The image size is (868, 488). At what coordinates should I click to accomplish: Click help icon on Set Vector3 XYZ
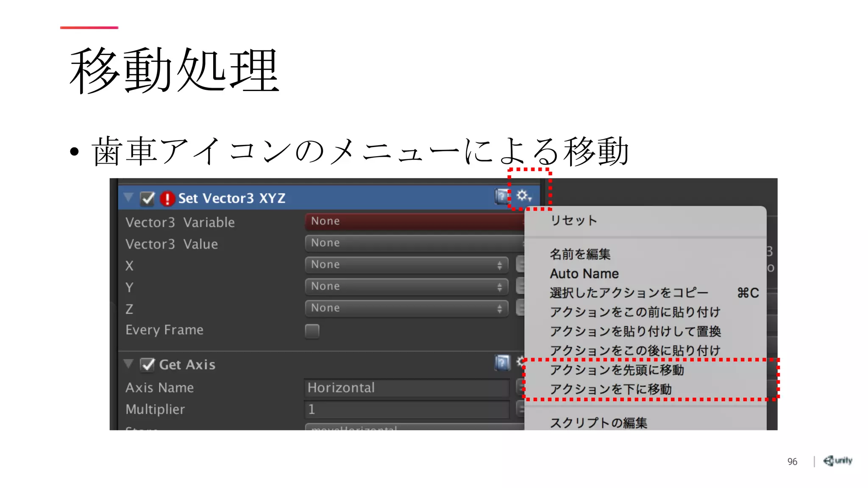click(x=502, y=197)
